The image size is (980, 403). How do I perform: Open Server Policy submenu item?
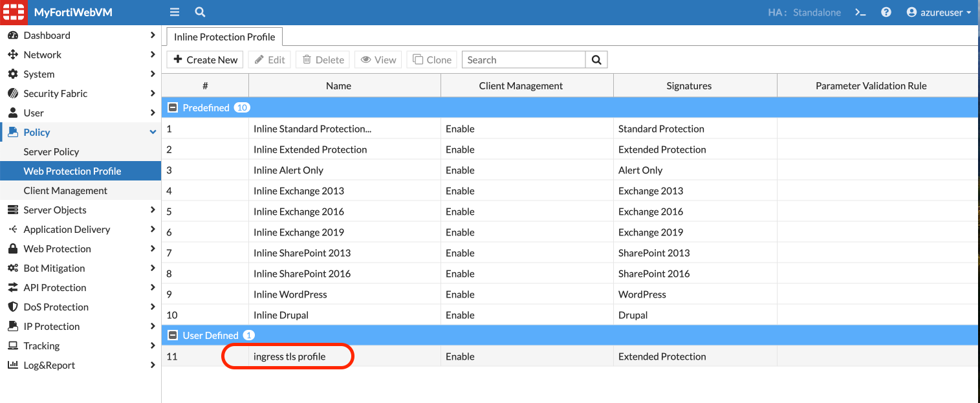[80, 152]
